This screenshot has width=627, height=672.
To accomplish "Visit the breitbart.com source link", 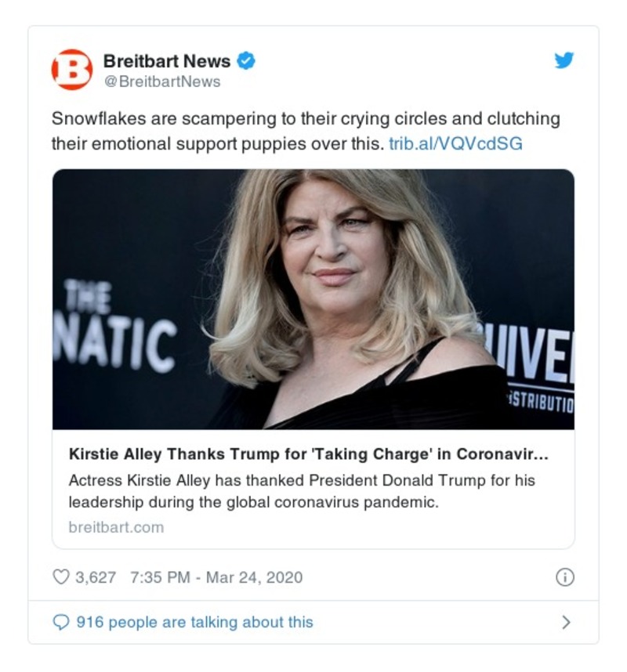I will [x=116, y=526].
